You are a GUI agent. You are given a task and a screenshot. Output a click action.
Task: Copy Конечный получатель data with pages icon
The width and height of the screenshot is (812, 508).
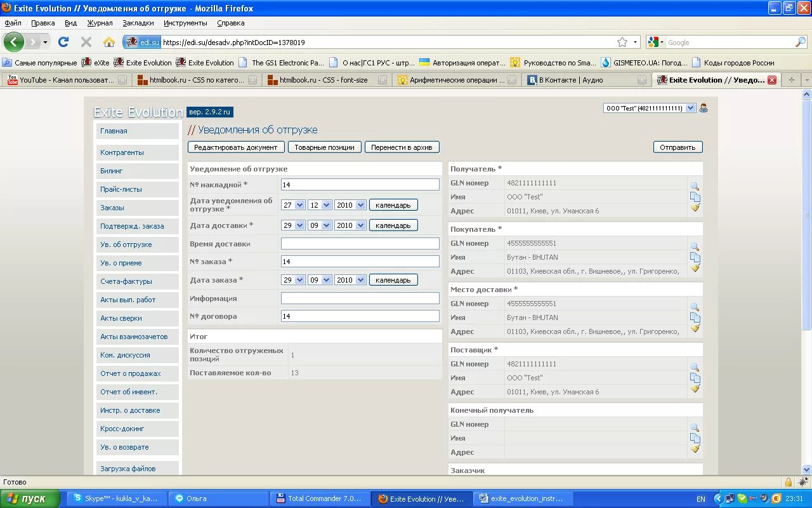coord(695,438)
